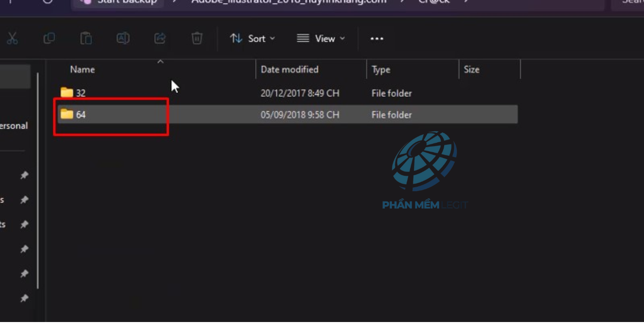This screenshot has width=644, height=324.
Task: Click the Rename icon in toolbar
Action: pyautogui.click(x=123, y=39)
